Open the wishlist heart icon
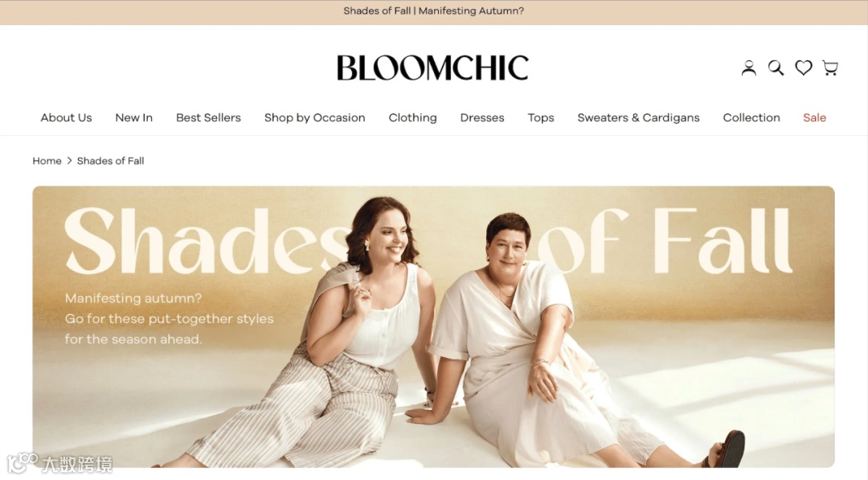This screenshot has height=480, width=868. tap(803, 68)
